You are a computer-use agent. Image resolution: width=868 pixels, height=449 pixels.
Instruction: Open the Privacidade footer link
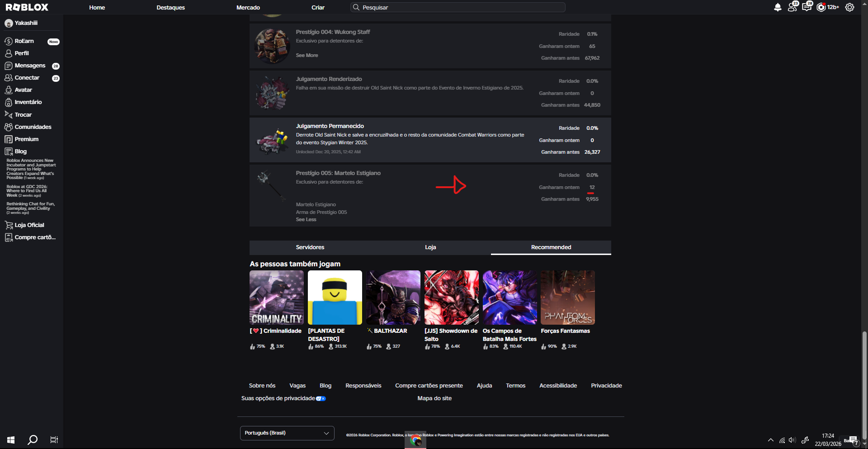tap(606, 386)
